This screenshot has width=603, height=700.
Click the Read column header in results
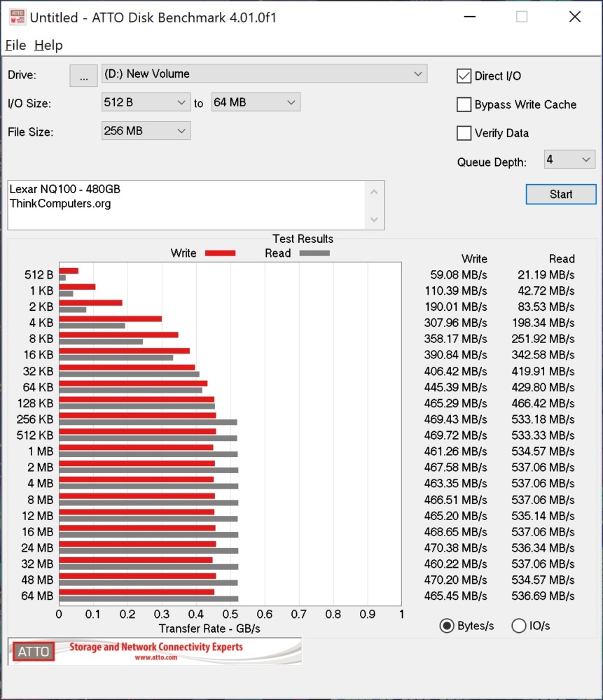(562, 258)
